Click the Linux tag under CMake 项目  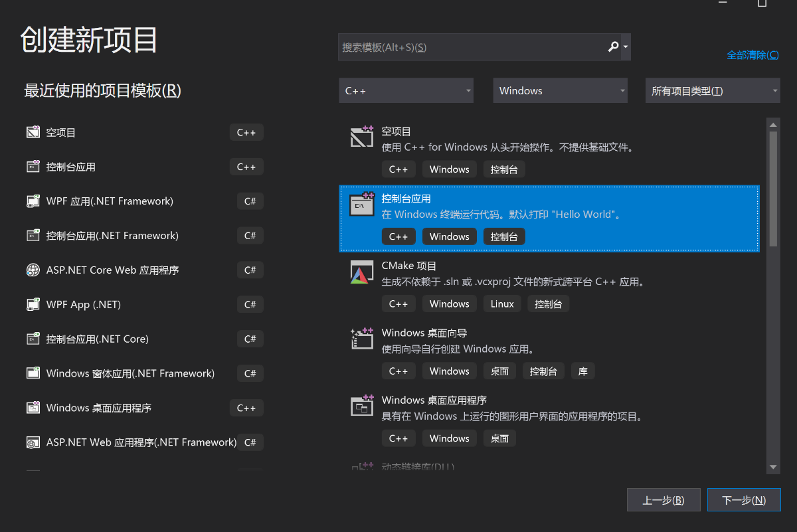pyautogui.click(x=503, y=304)
